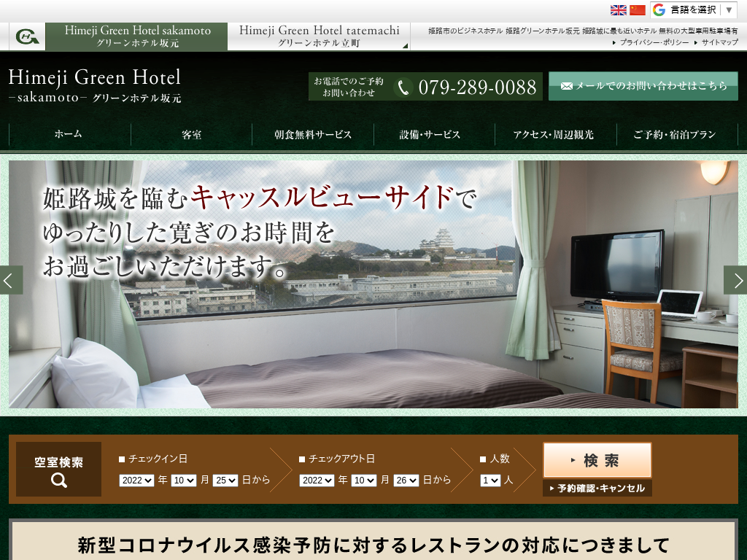Click the envelope mail icon
This screenshot has height=560, width=747.
tap(566, 86)
